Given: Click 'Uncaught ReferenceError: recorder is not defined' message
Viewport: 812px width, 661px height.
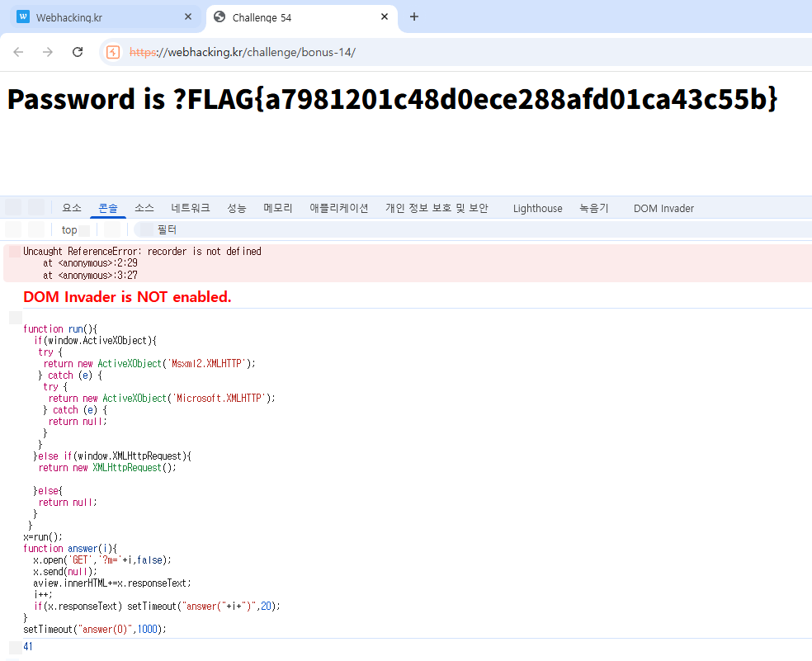Looking at the screenshot, I should [143, 251].
